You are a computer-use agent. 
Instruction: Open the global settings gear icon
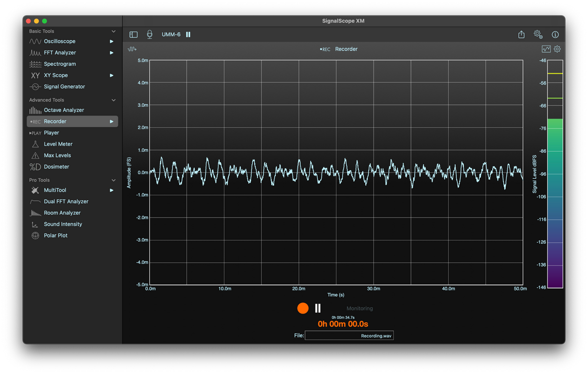tap(538, 34)
